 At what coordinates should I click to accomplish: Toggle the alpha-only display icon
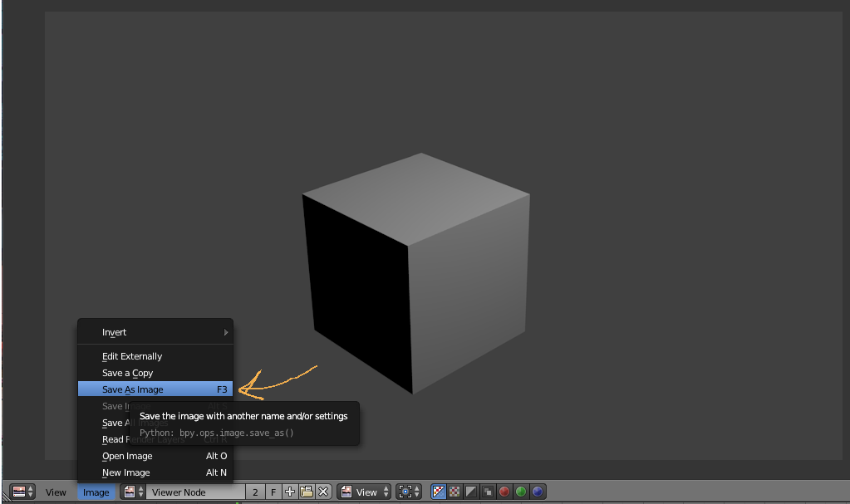click(470, 492)
